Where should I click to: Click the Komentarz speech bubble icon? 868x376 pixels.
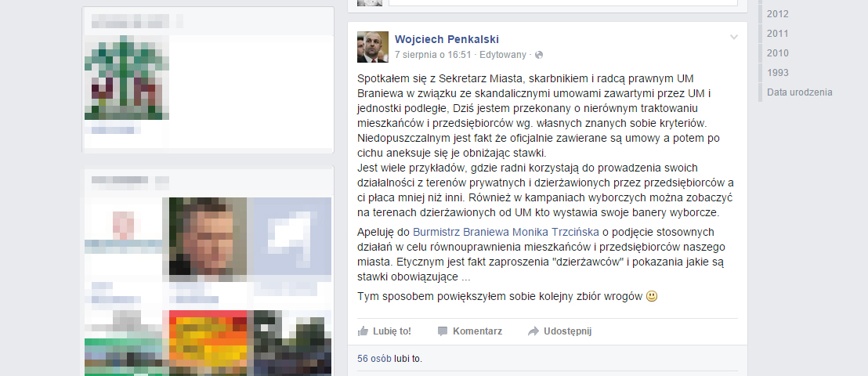(443, 331)
